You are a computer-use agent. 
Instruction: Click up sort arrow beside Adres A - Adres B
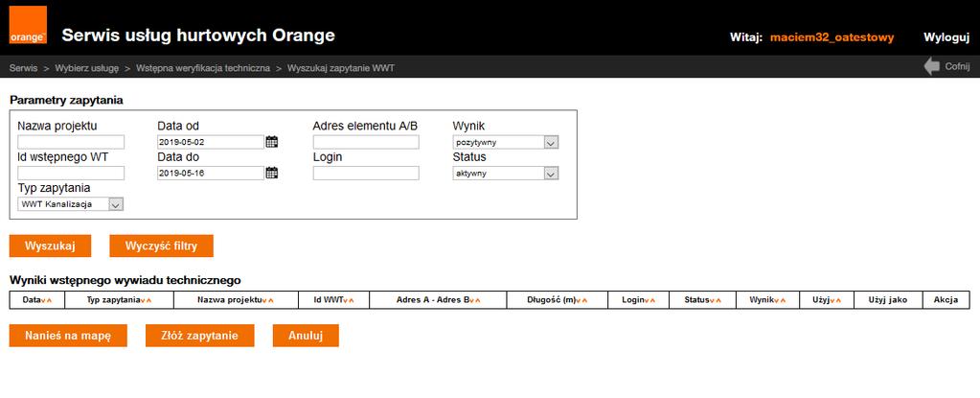[x=477, y=300]
